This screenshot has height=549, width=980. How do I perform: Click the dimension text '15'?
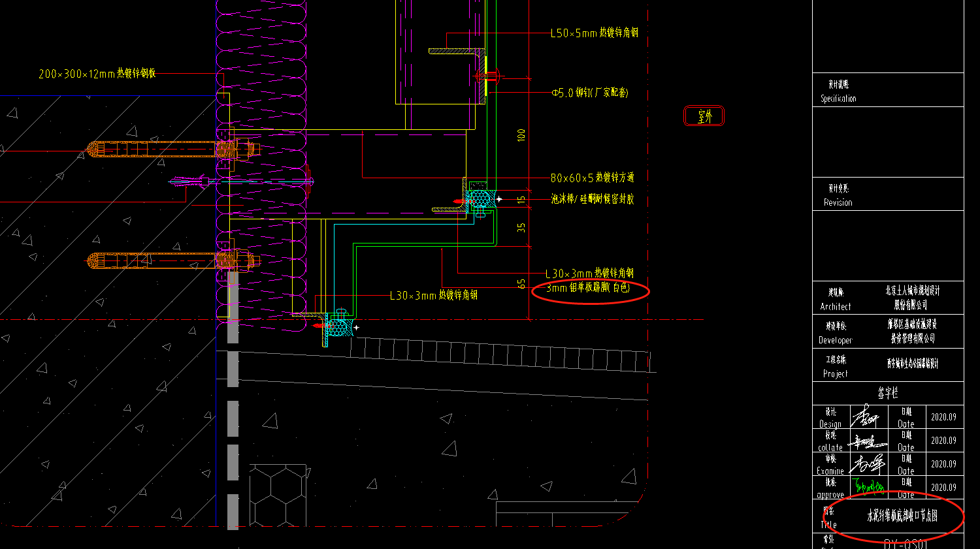[x=521, y=199]
